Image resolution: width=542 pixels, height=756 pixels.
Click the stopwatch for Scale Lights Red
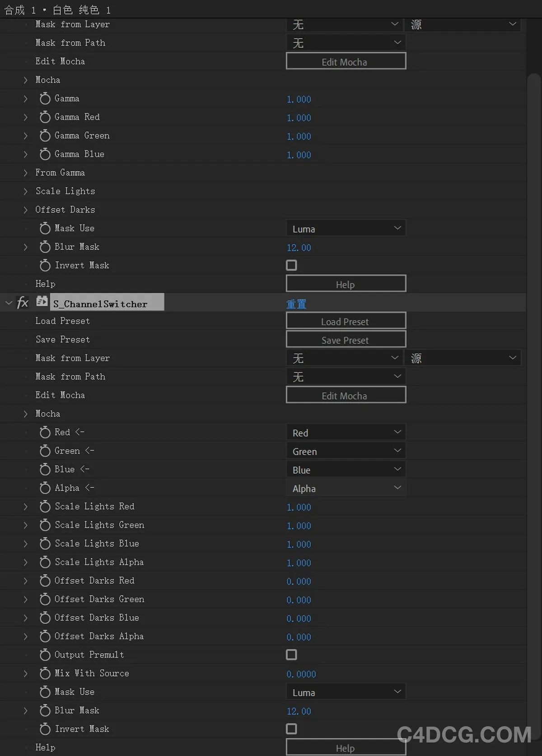click(45, 507)
